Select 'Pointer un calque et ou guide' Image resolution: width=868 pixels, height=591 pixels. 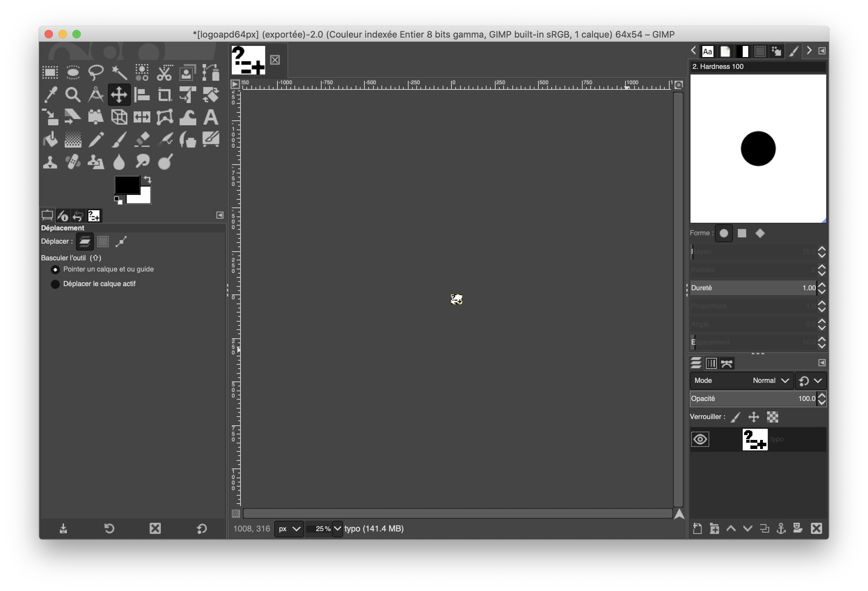55,269
